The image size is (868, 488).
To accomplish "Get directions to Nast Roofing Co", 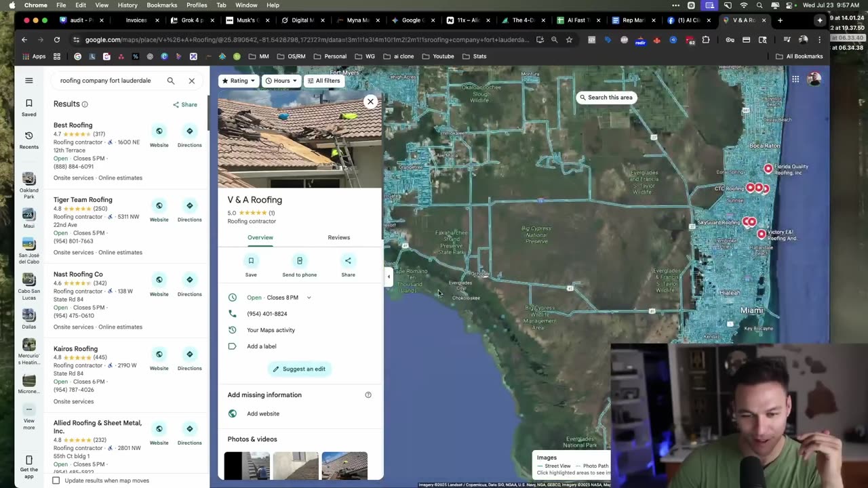I will point(189,285).
